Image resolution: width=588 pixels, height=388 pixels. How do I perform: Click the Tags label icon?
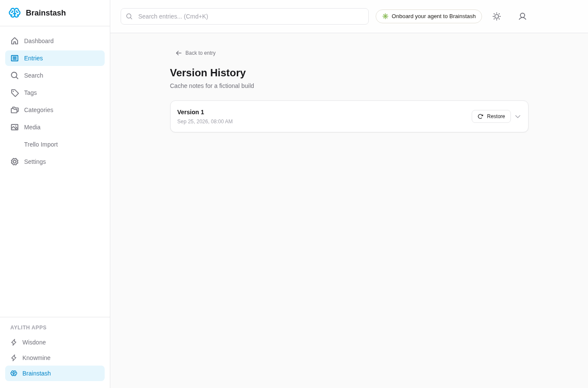click(x=15, y=93)
